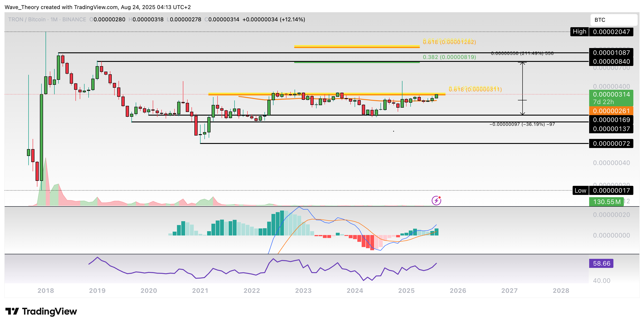Viewport: 644px width, 325px height.
Task: Select the 0.618 (0.00001282) Fibonacci label
Action: [x=449, y=42]
